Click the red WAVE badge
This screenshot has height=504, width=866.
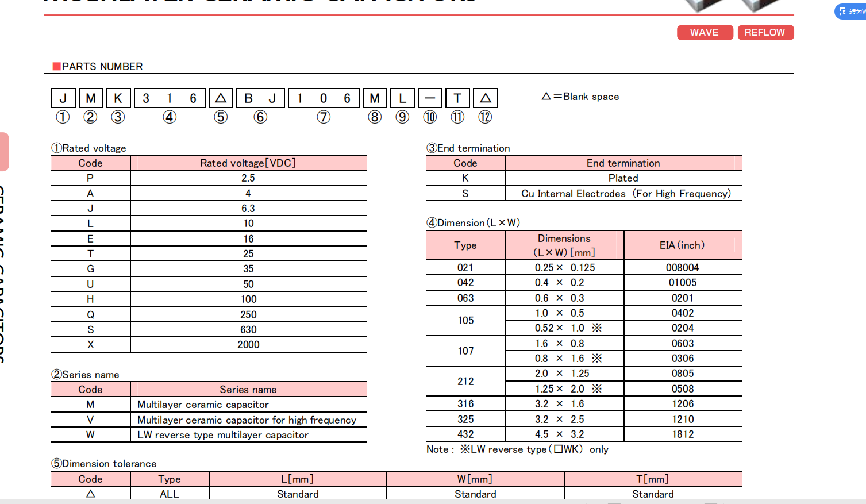coord(705,33)
